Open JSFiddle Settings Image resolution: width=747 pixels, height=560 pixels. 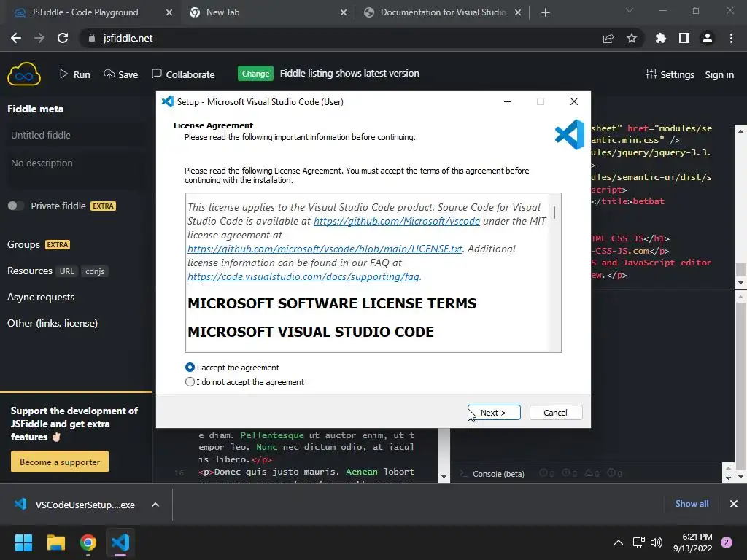670,74
